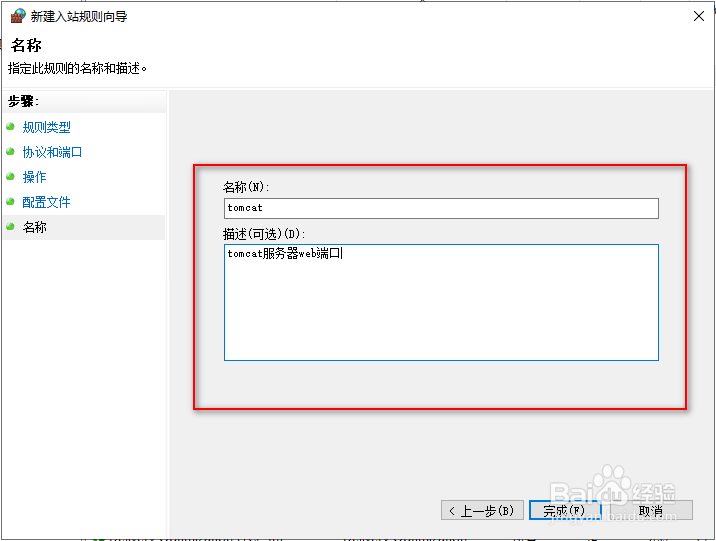
Task: Click green bullet beside 配置文件
Action: 11,201
